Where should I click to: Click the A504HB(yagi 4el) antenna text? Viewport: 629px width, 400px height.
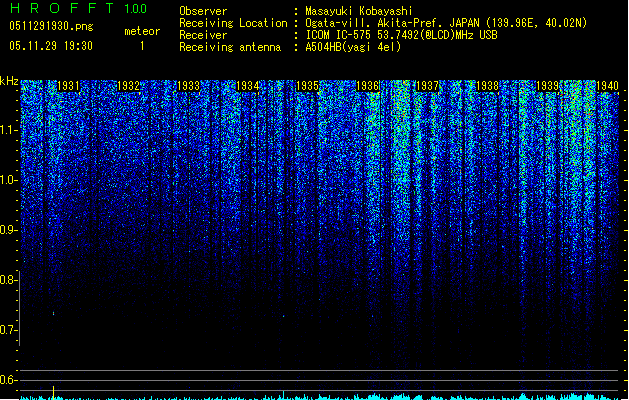[x=353, y=47]
